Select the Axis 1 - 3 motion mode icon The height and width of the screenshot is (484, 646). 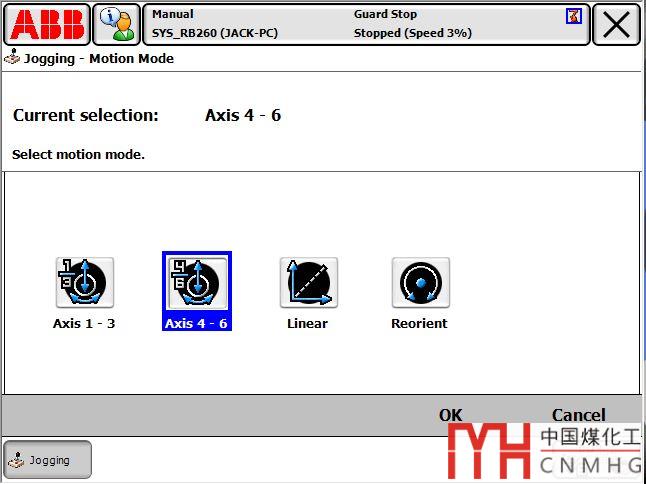tap(84, 283)
